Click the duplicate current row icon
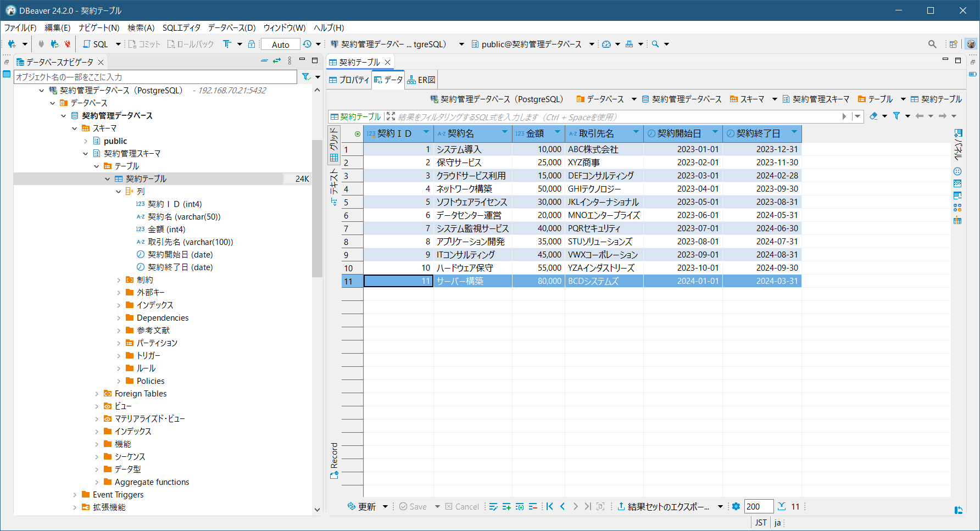The image size is (980, 531). [x=520, y=506]
